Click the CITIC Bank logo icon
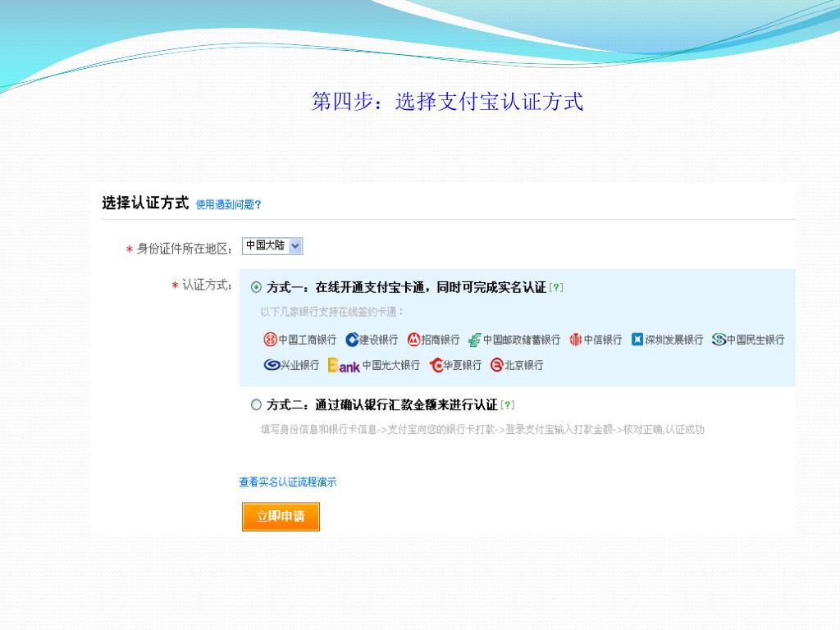 [x=576, y=339]
